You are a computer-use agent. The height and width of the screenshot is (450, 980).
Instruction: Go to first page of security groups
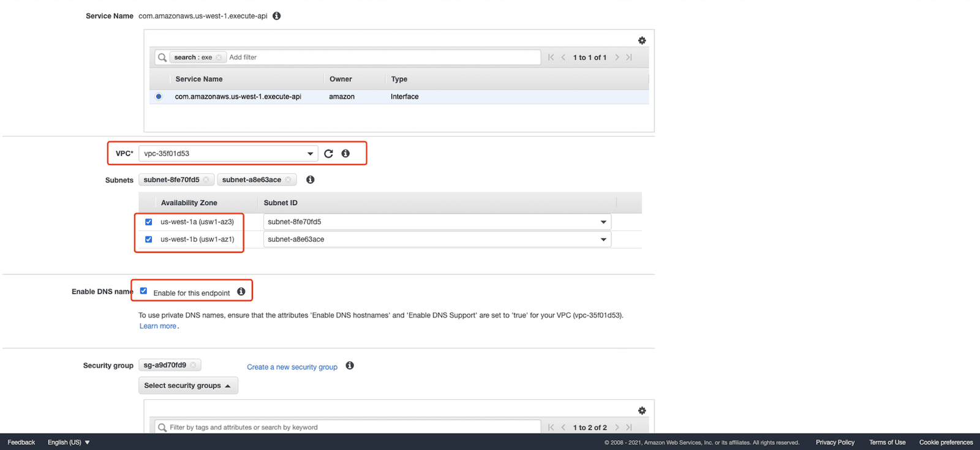(x=551, y=427)
